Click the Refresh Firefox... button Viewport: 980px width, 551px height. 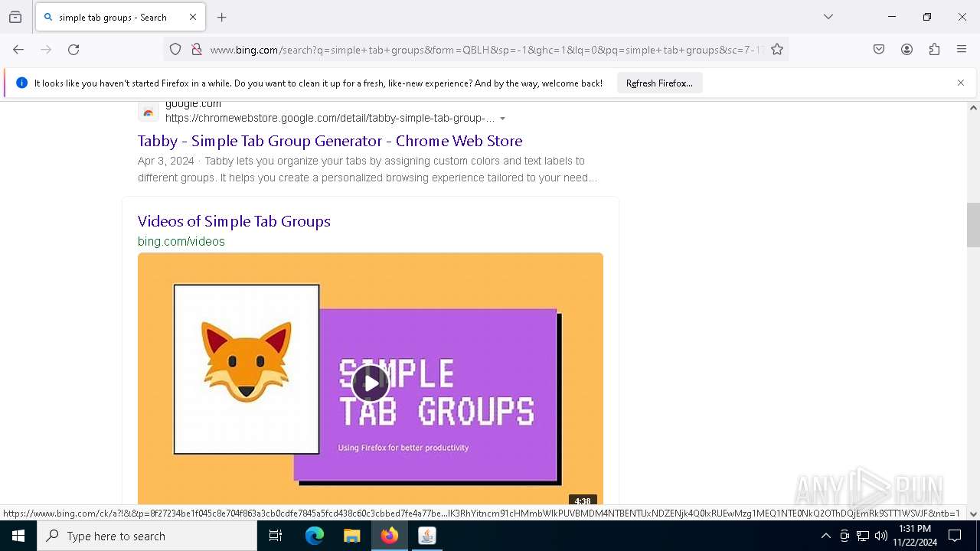click(659, 83)
